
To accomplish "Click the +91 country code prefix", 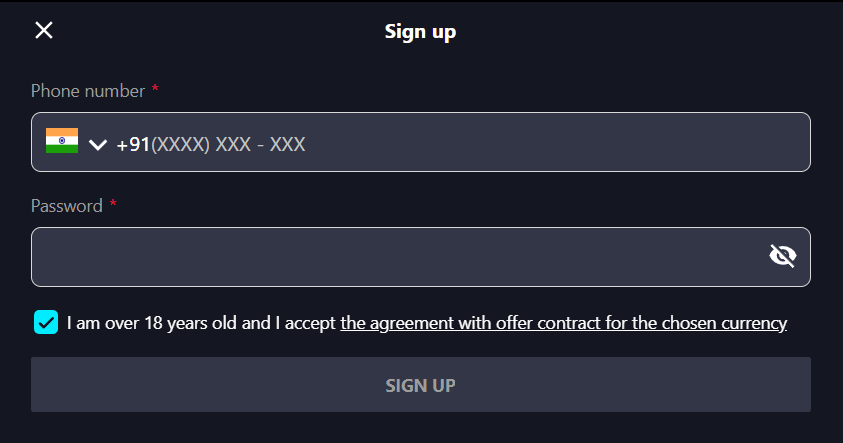I will pos(133,144).
